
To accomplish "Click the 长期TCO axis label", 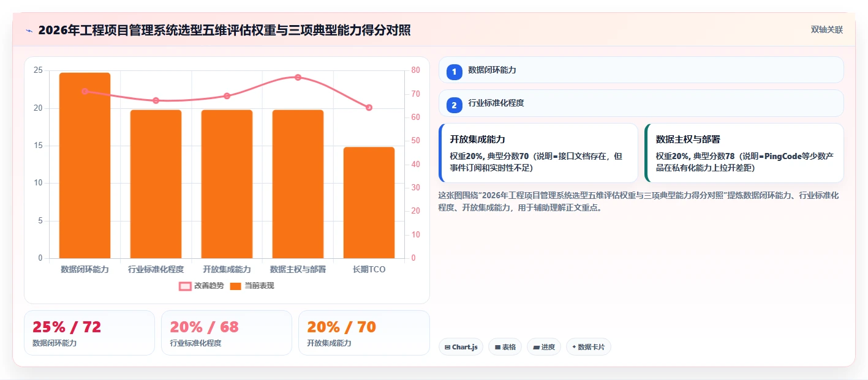I will pos(369,269).
